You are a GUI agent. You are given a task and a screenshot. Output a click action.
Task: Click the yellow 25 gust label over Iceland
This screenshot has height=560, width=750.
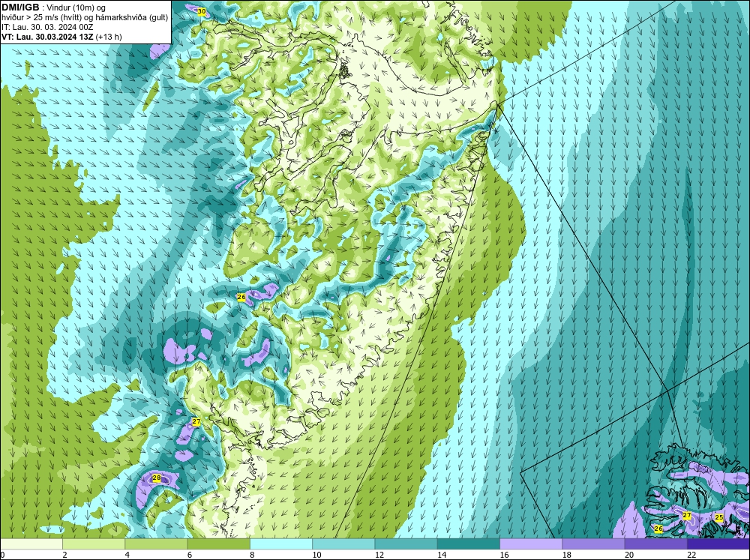click(x=719, y=517)
